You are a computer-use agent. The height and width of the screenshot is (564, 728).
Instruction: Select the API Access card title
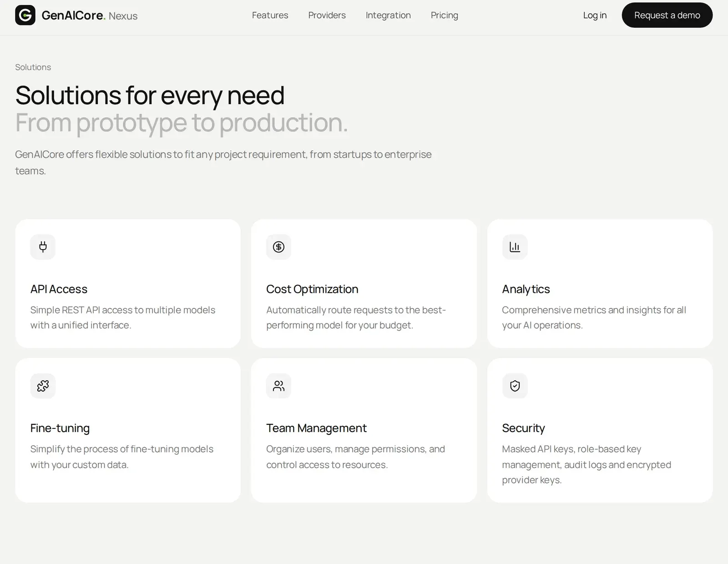(59, 289)
